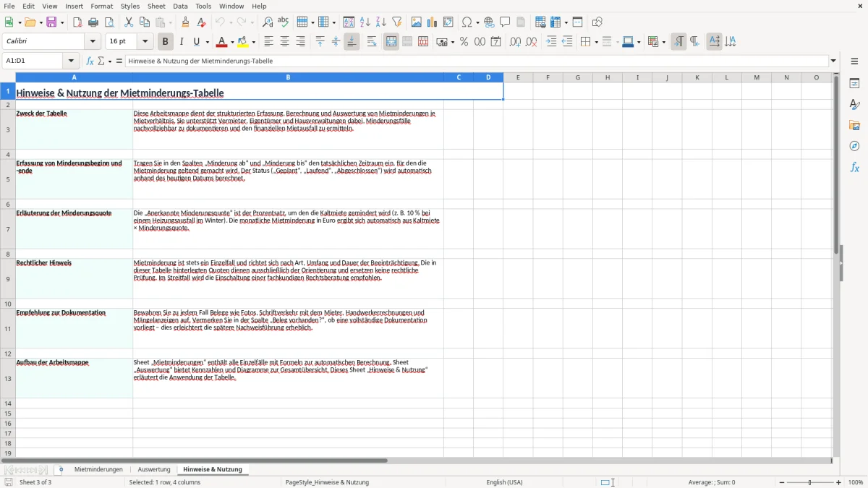Screen dimensions: 868x488
Task: Click the Clear Direct Formatting icon
Action: [201, 22]
